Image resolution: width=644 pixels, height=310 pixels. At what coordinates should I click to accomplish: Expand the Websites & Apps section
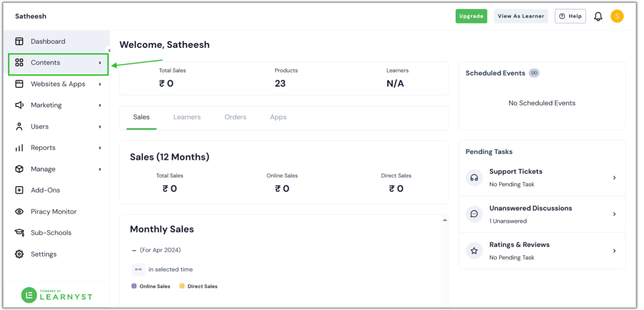point(99,84)
